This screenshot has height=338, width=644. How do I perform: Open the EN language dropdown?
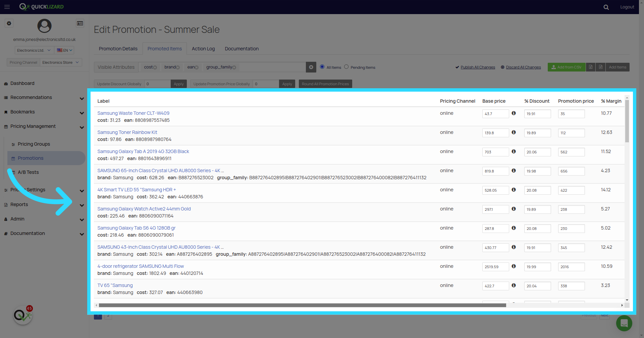[64, 50]
